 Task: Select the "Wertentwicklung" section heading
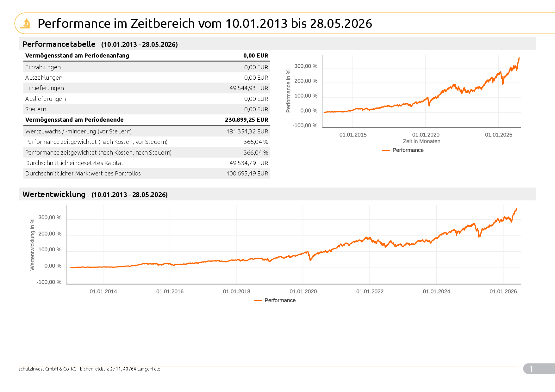pyautogui.click(x=54, y=194)
